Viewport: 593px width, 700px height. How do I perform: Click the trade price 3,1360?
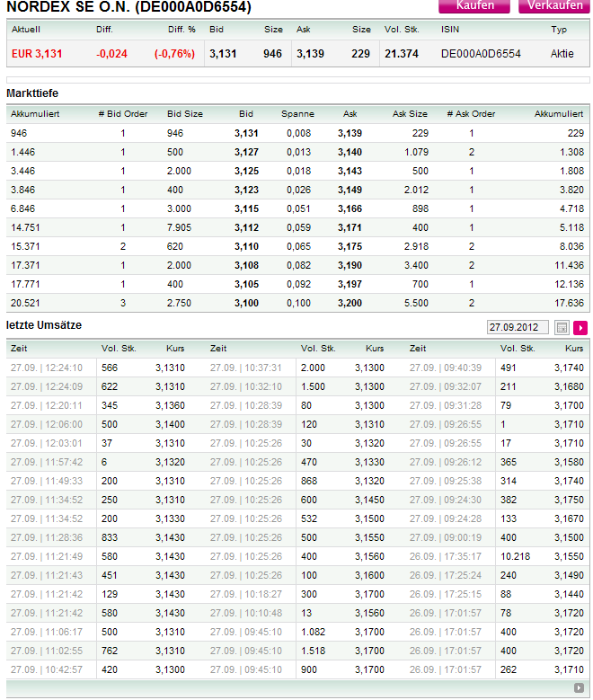coord(170,406)
